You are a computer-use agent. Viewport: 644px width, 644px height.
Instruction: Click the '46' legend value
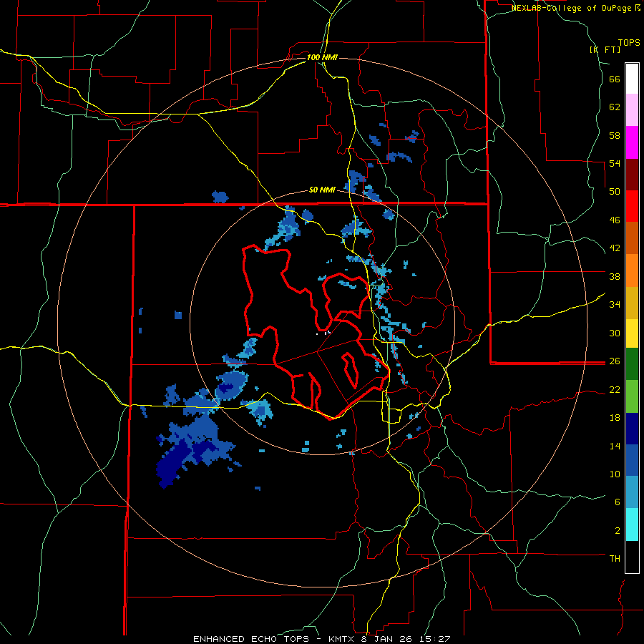click(x=615, y=220)
